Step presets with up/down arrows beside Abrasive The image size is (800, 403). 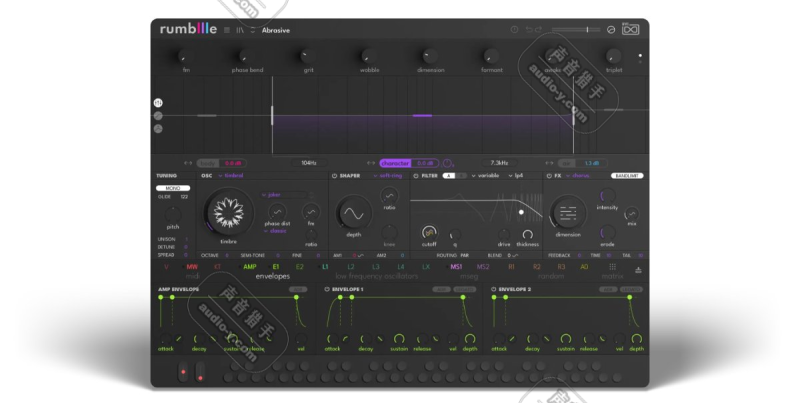253,30
